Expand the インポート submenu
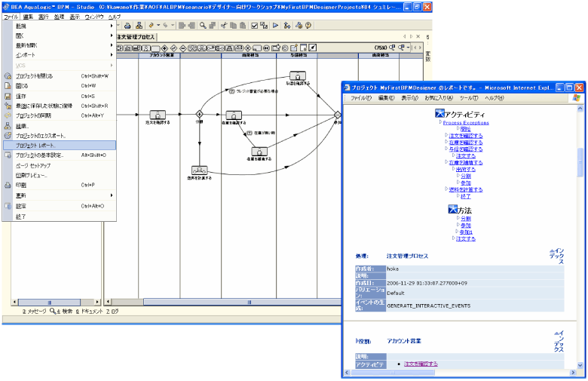Image resolution: width=588 pixels, height=381 pixels. coord(112,55)
